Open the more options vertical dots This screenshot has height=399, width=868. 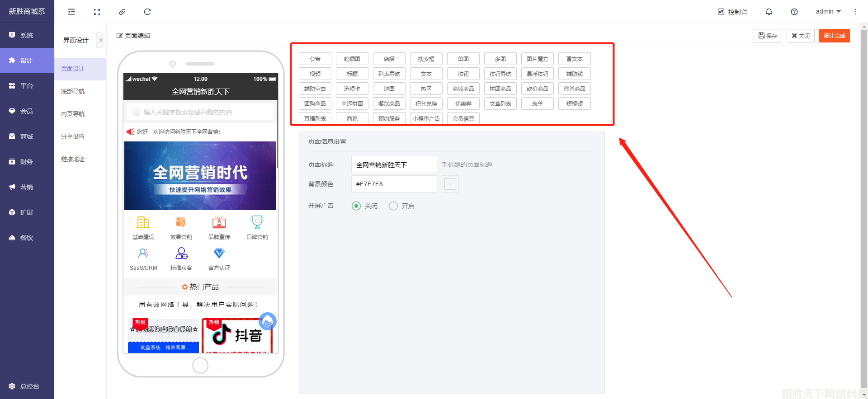855,12
